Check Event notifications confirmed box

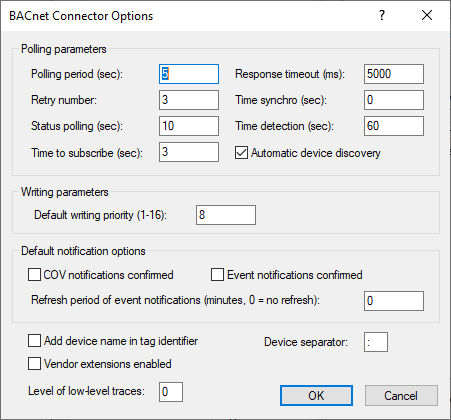coord(217,275)
